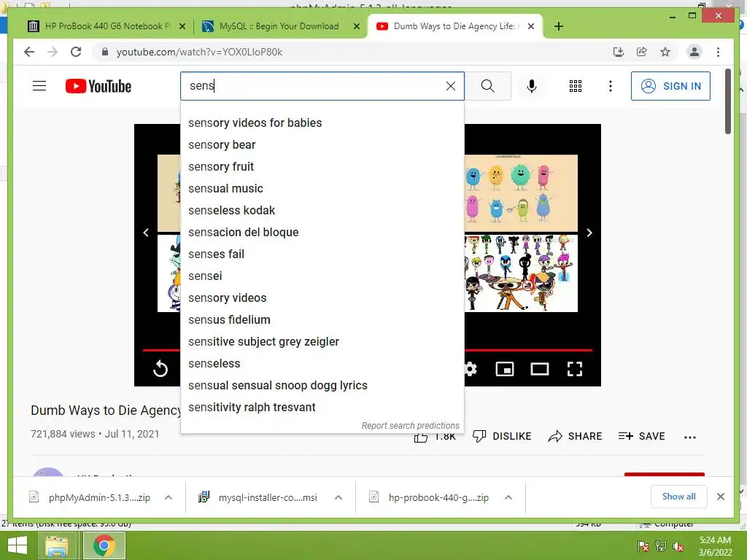Viewport: 747px width, 560px height.
Task: Expand phpMyAdmin zip download options
Action: pos(169,497)
